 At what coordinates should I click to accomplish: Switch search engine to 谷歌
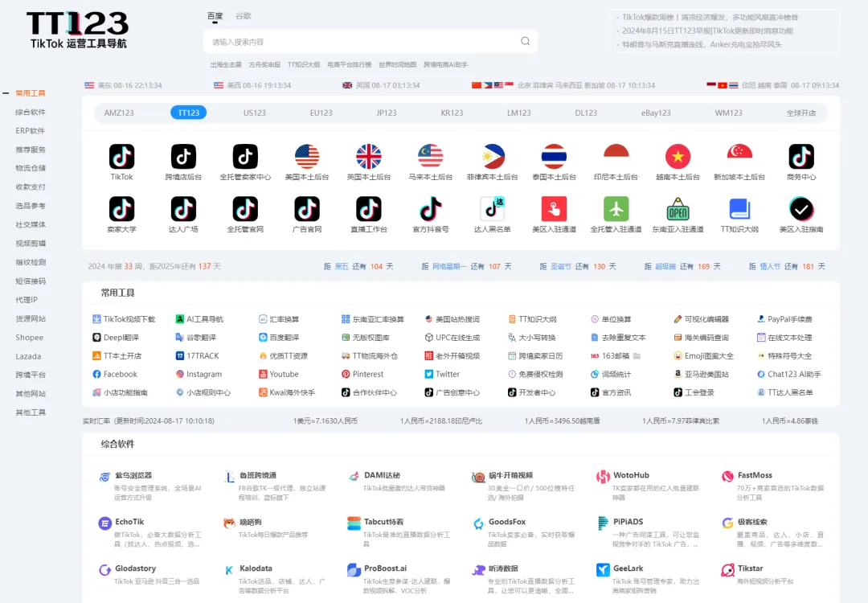[243, 16]
